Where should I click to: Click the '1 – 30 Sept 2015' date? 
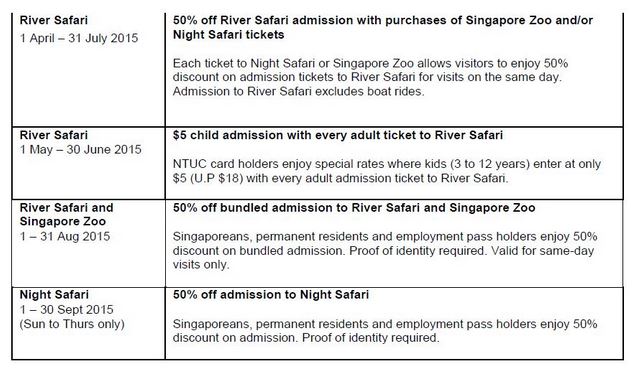coord(67,310)
